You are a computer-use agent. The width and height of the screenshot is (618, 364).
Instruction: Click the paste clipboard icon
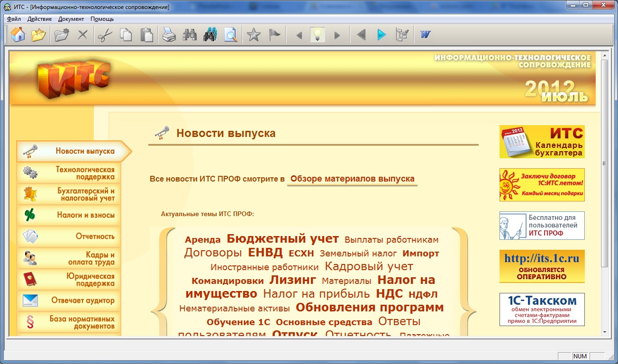click(x=147, y=35)
